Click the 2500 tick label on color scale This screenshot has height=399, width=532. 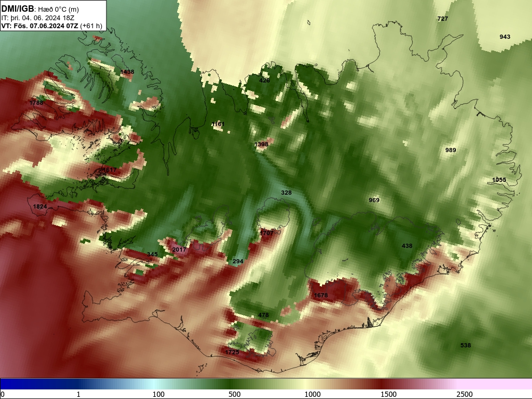point(464,394)
